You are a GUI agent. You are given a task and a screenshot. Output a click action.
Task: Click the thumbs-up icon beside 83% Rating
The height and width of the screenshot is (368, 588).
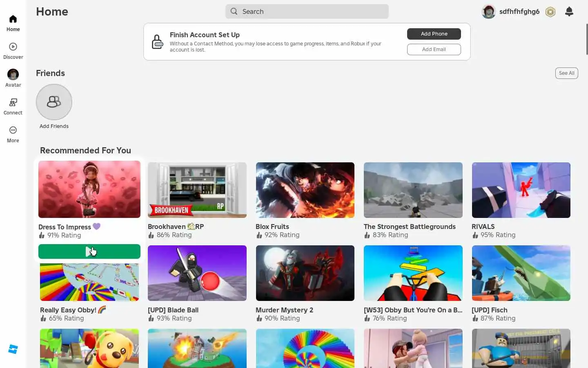coord(367,235)
